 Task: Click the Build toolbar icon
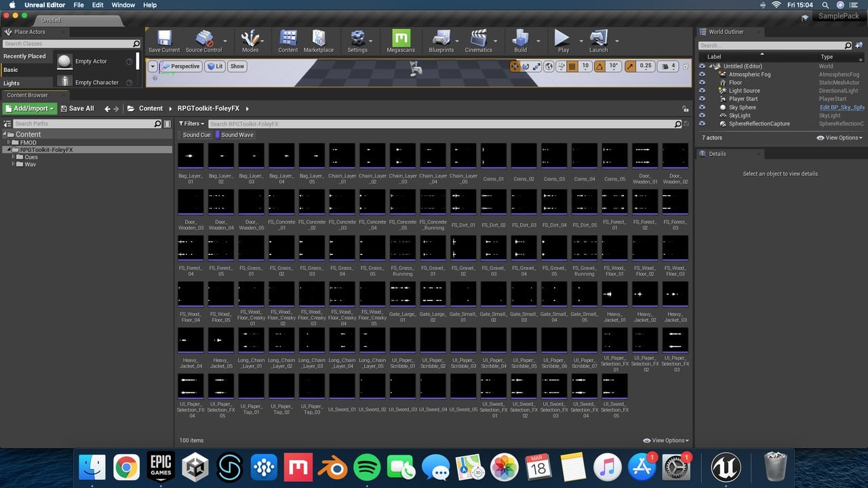point(520,39)
